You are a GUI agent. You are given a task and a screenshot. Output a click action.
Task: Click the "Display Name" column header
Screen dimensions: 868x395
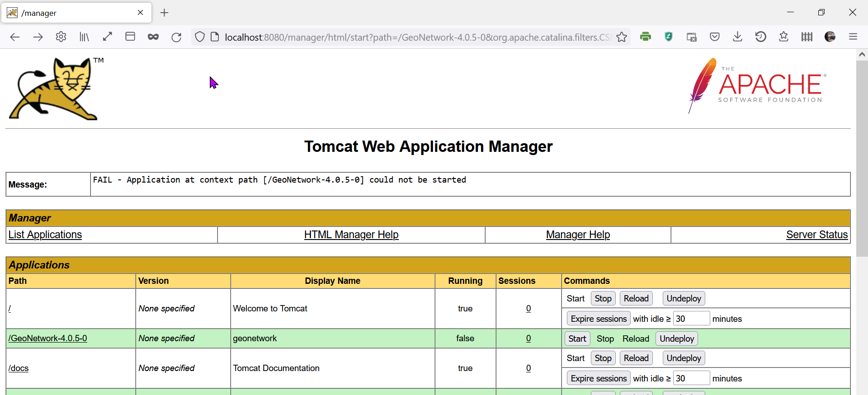coord(333,281)
